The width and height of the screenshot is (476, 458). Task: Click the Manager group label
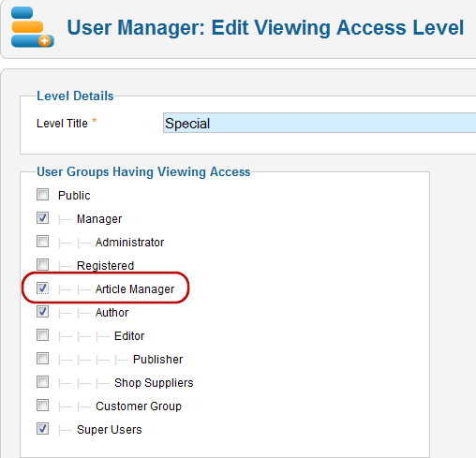[x=99, y=219]
